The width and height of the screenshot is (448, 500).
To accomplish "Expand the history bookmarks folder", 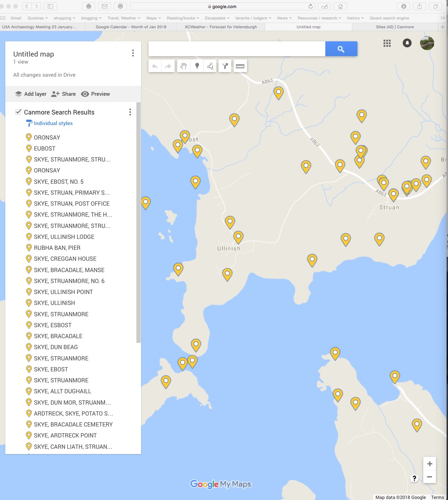I will coord(355,18).
